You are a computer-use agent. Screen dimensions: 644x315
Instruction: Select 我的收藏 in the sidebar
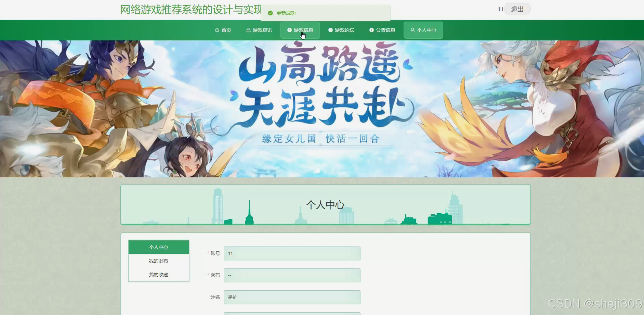[x=159, y=275]
